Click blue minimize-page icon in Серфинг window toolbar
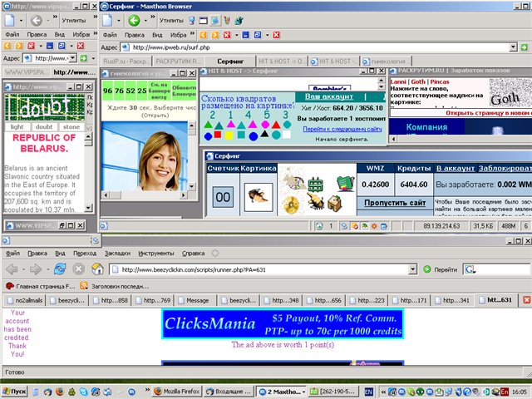The height and width of the screenshot is (399, 532). [x=246, y=35]
